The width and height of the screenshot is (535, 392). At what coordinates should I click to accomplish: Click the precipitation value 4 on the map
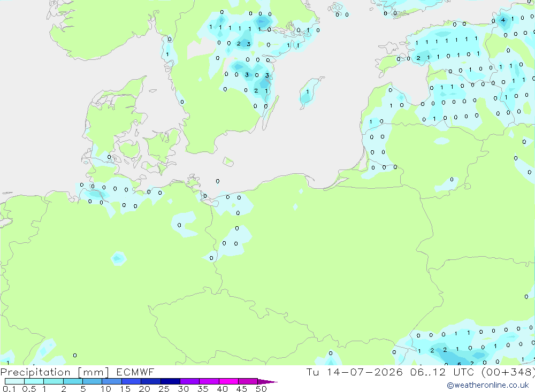(503, 20)
